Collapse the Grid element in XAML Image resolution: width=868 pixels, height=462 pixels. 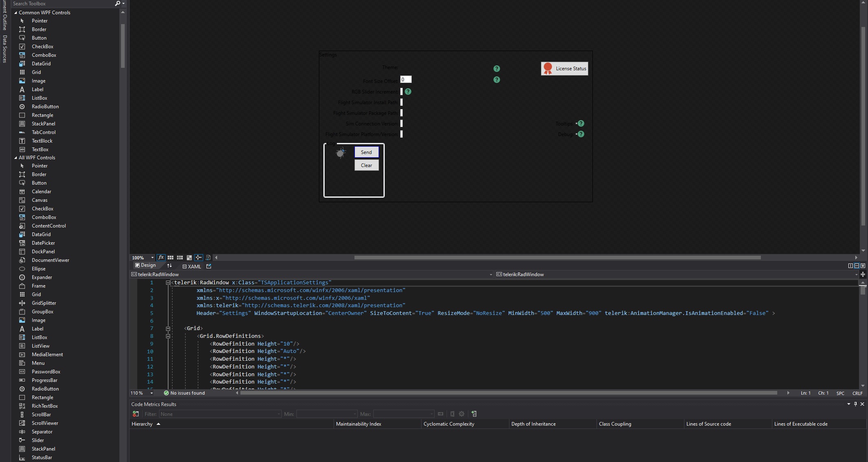[168, 328]
